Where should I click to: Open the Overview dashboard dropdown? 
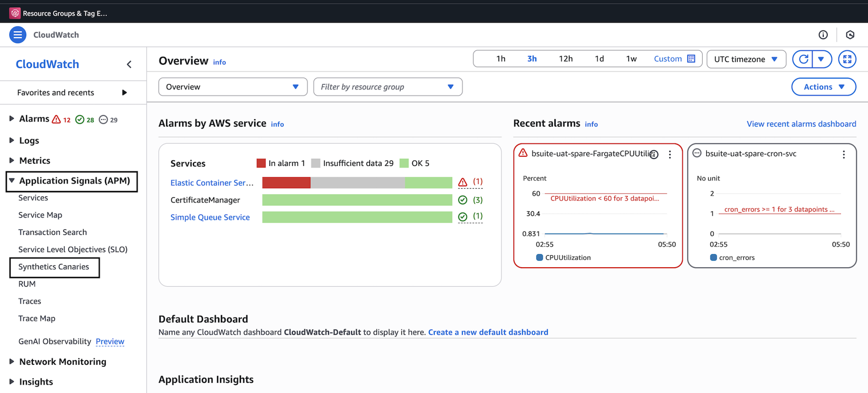tap(233, 87)
